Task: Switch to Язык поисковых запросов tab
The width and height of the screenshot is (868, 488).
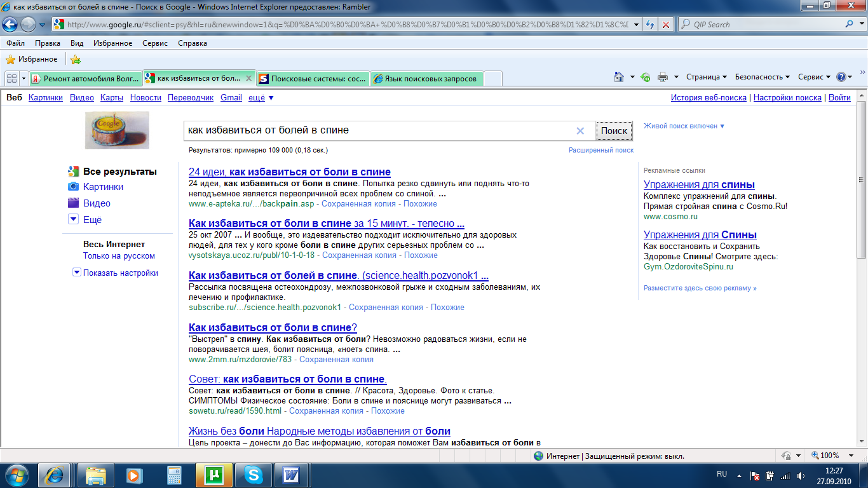Action: [x=426, y=78]
